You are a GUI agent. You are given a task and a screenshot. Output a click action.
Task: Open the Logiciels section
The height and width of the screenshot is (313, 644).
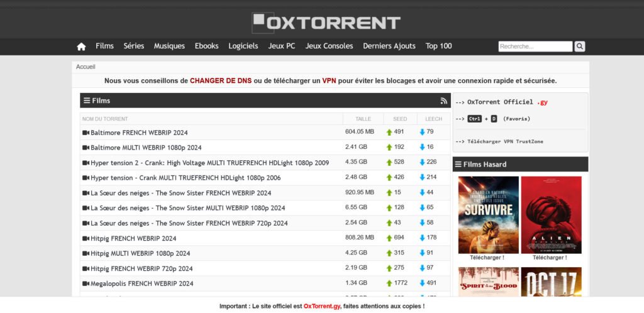(x=243, y=46)
